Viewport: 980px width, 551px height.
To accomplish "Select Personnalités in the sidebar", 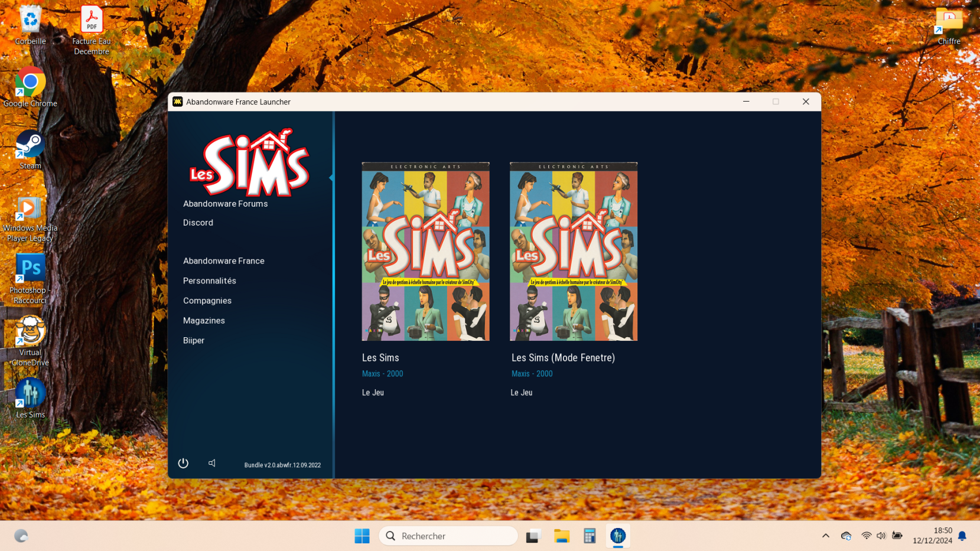I will [x=209, y=281].
